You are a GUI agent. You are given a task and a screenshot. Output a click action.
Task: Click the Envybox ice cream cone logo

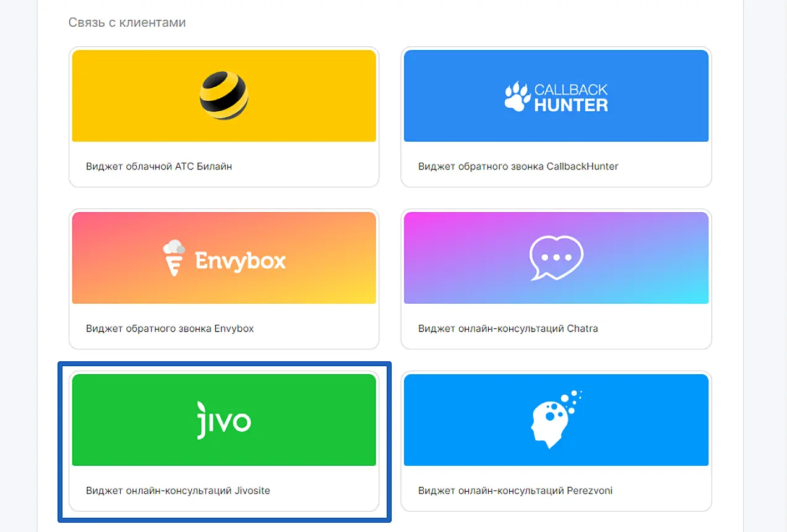pos(174,258)
